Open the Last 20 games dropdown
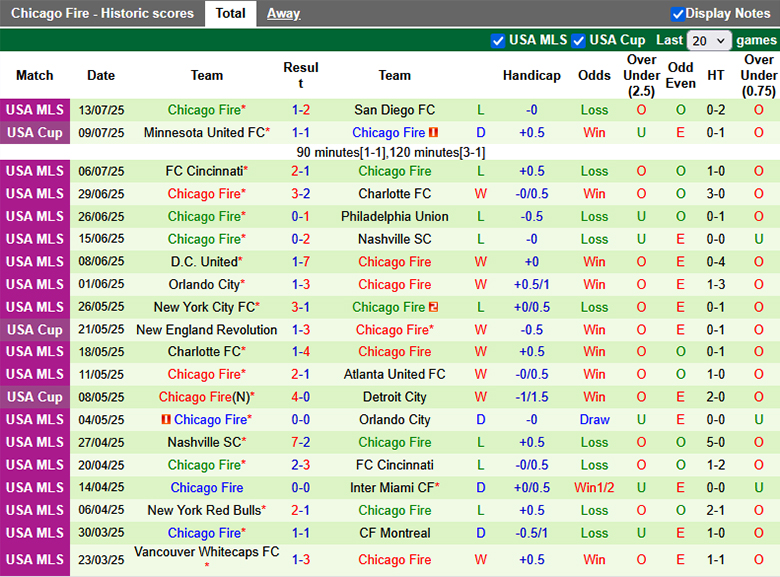 coord(709,41)
